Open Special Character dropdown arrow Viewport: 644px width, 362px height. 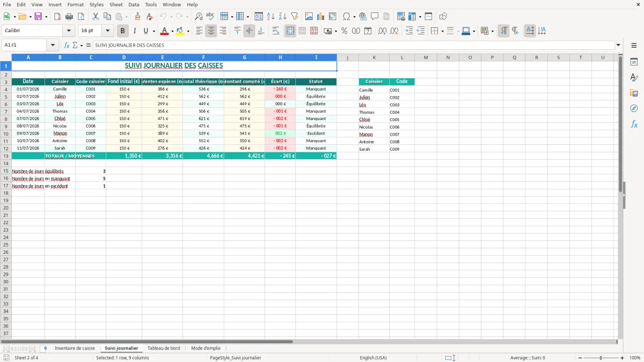354,17
